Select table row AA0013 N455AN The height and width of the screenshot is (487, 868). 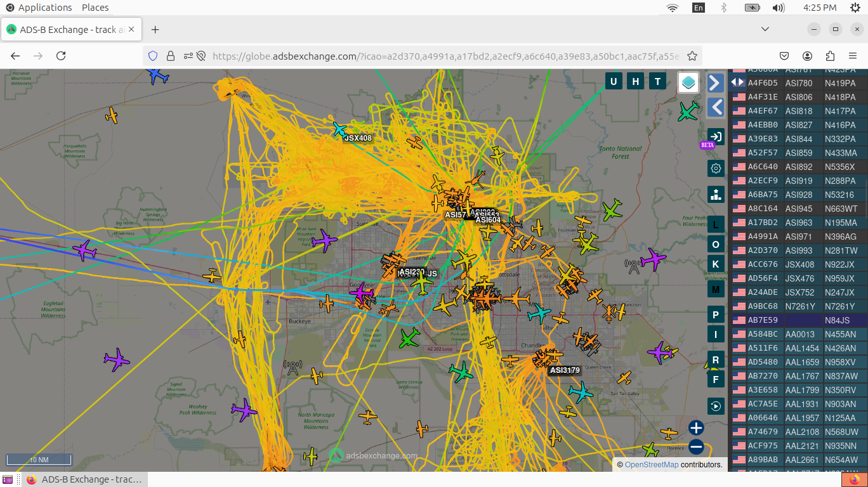[799, 334]
